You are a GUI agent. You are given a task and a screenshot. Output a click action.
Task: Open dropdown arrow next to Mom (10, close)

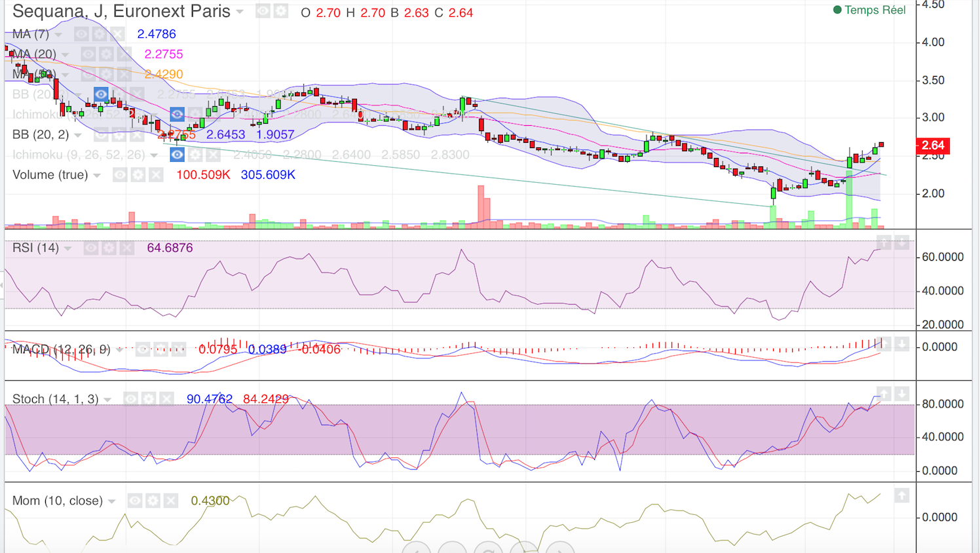(112, 501)
